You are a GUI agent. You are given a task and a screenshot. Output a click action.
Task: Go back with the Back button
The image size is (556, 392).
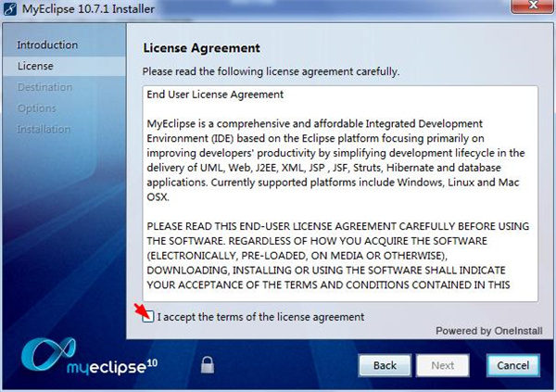385,365
